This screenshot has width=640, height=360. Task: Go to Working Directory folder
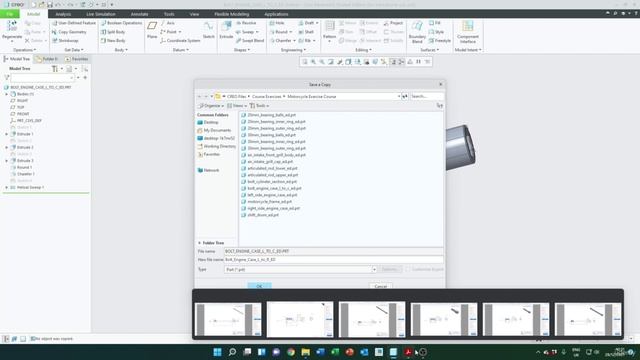pos(216,146)
